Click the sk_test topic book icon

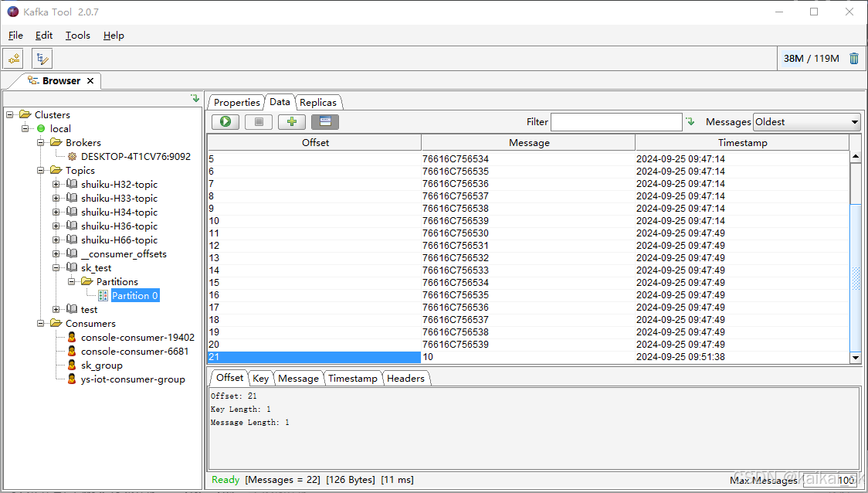tap(72, 267)
